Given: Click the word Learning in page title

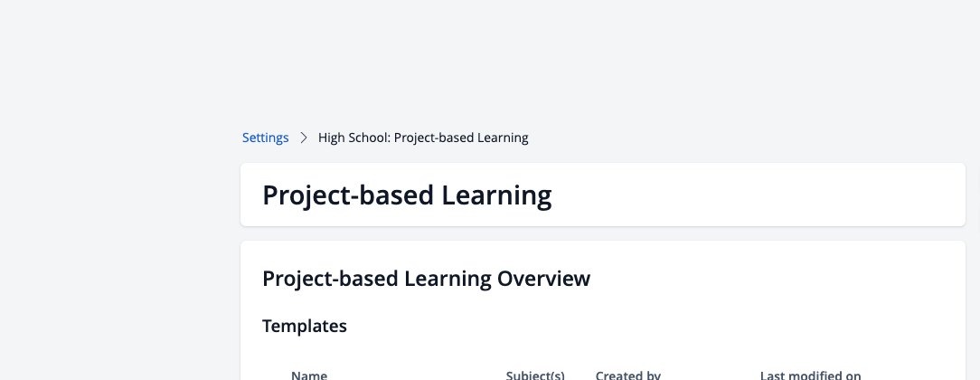Looking at the screenshot, I should tap(497, 195).
